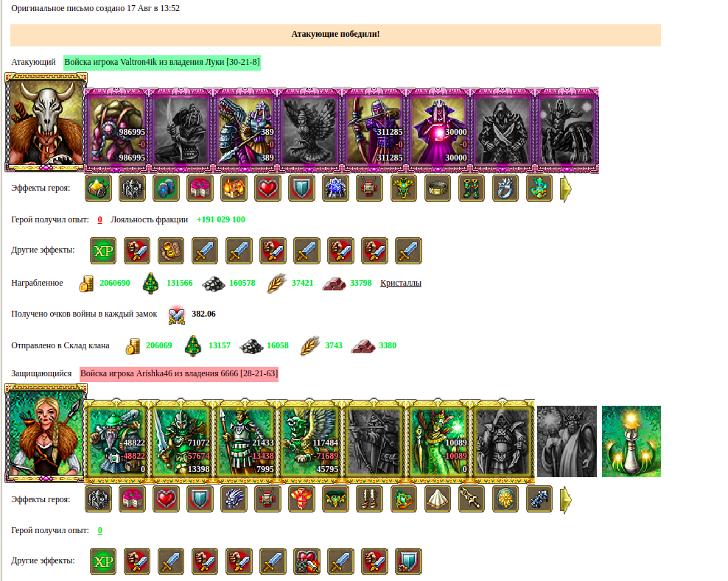Click the defender's heart with sword effect icon
Image resolution: width=728 pixels, height=581 pixels.
(307, 562)
